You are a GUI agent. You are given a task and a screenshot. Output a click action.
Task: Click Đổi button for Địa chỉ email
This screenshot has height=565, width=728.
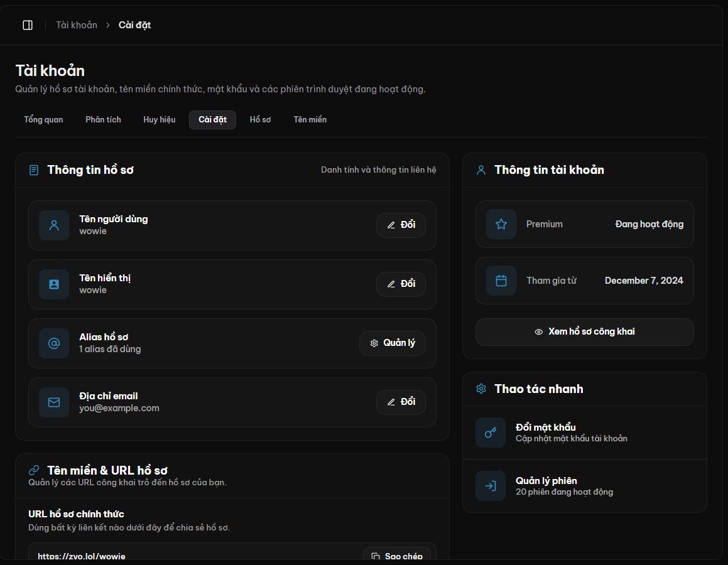[401, 402]
